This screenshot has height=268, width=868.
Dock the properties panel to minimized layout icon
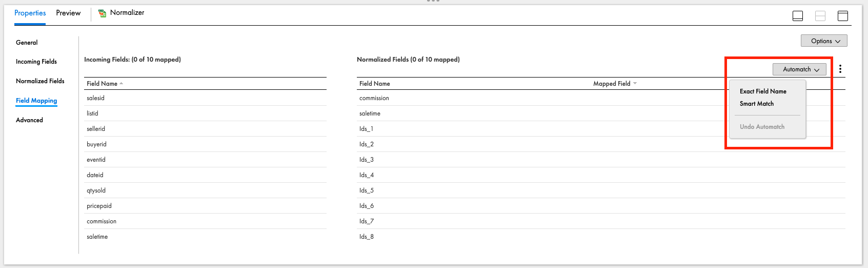[x=798, y=16]
